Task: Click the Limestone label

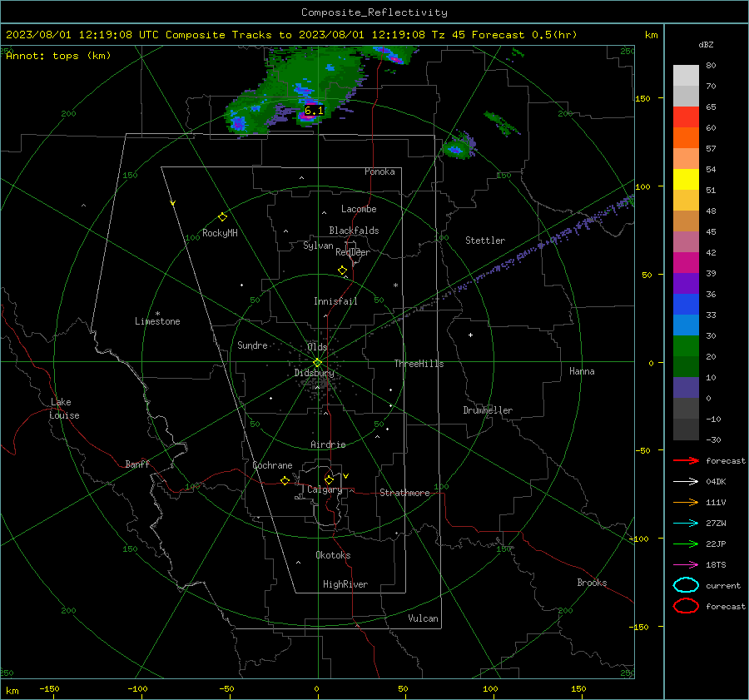Action: 157,321
